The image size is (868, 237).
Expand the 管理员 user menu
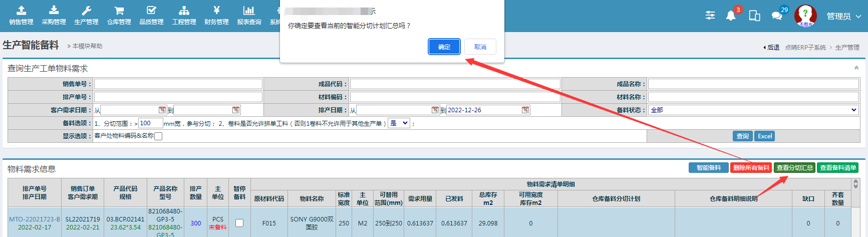click(x=843, y=16)
